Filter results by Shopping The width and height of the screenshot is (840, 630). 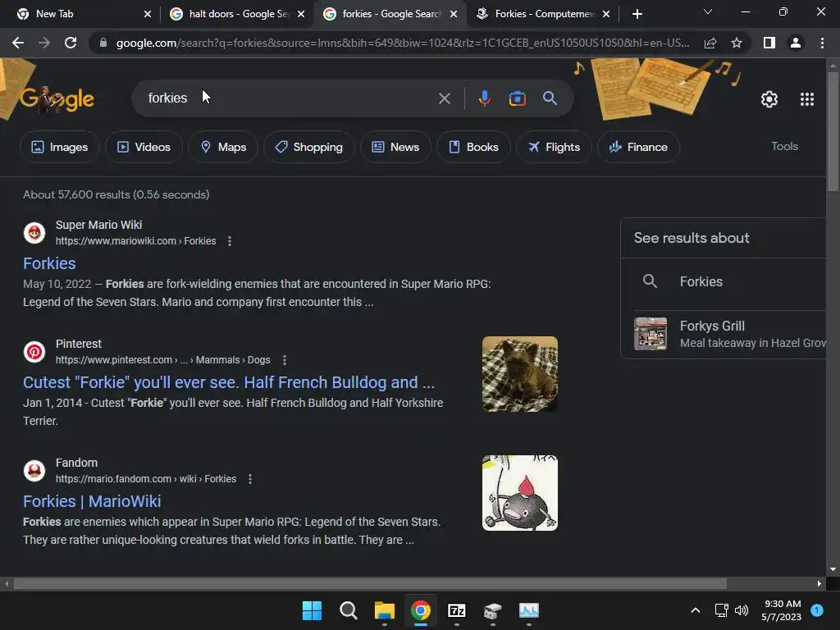click(x=309, y=147)
